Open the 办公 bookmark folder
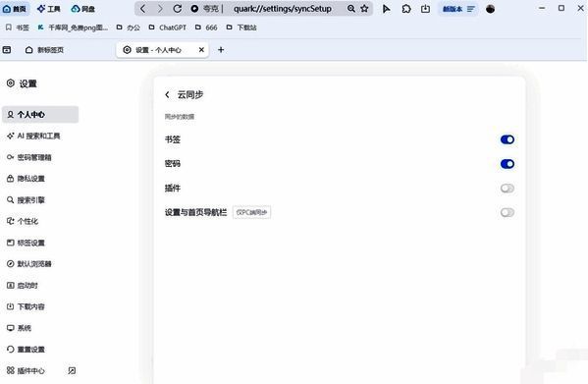Viewport: 588px width, 384px height. click(129, 27)
